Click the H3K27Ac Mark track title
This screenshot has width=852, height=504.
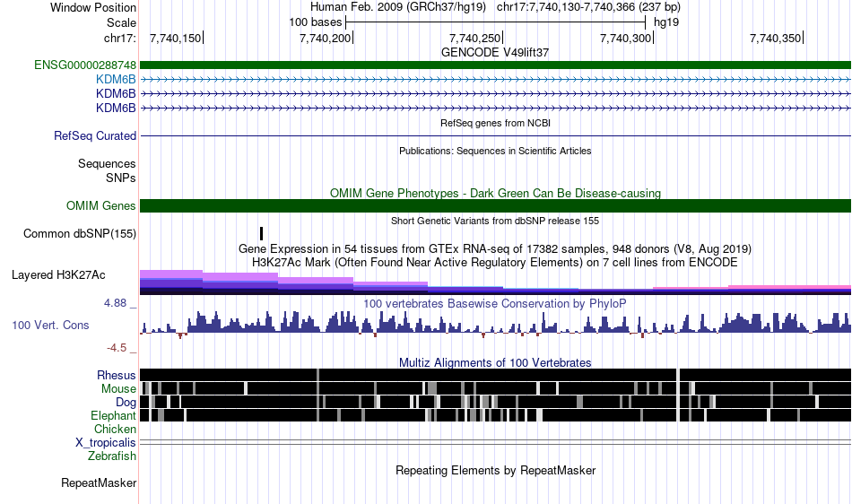coord(495,263)
